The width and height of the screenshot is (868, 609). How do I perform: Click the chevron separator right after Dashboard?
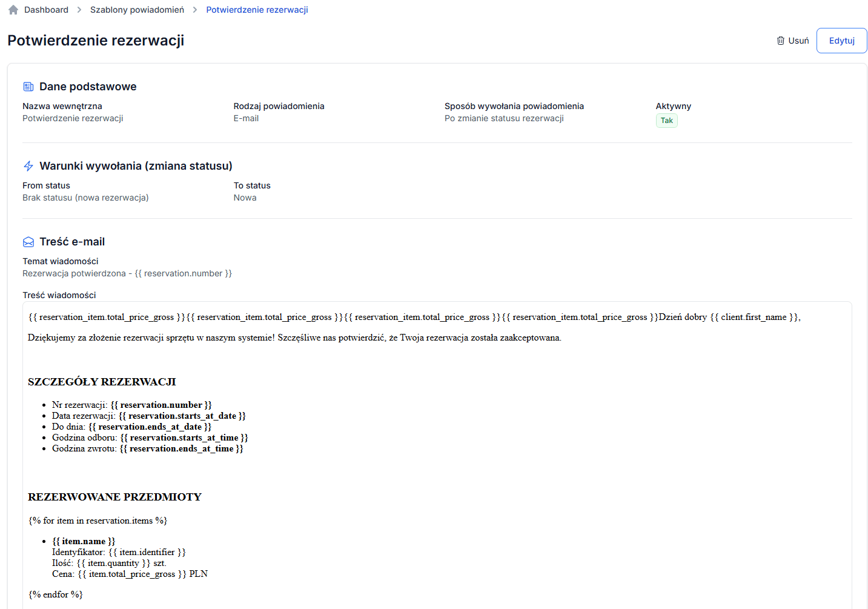(x=79, y=10)
